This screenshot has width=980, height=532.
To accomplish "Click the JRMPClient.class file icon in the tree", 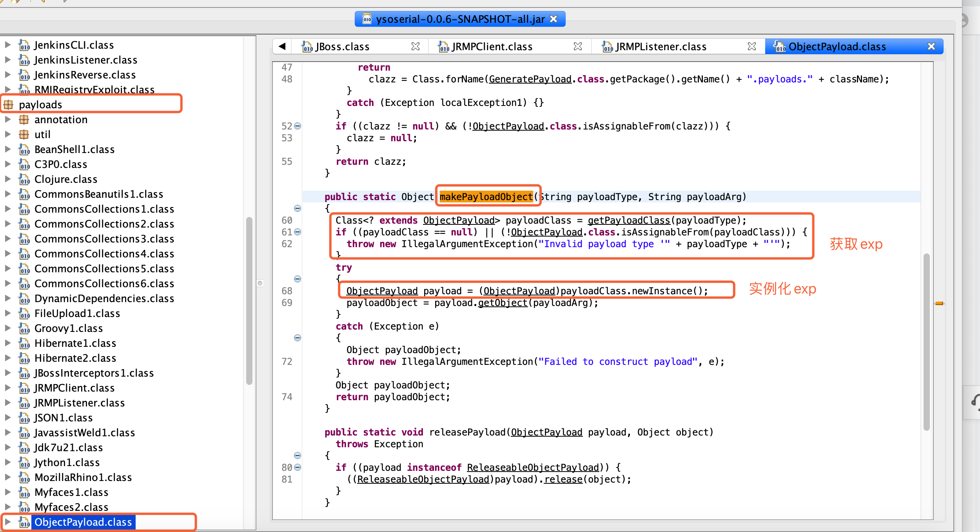I will [x=25, y=388].
